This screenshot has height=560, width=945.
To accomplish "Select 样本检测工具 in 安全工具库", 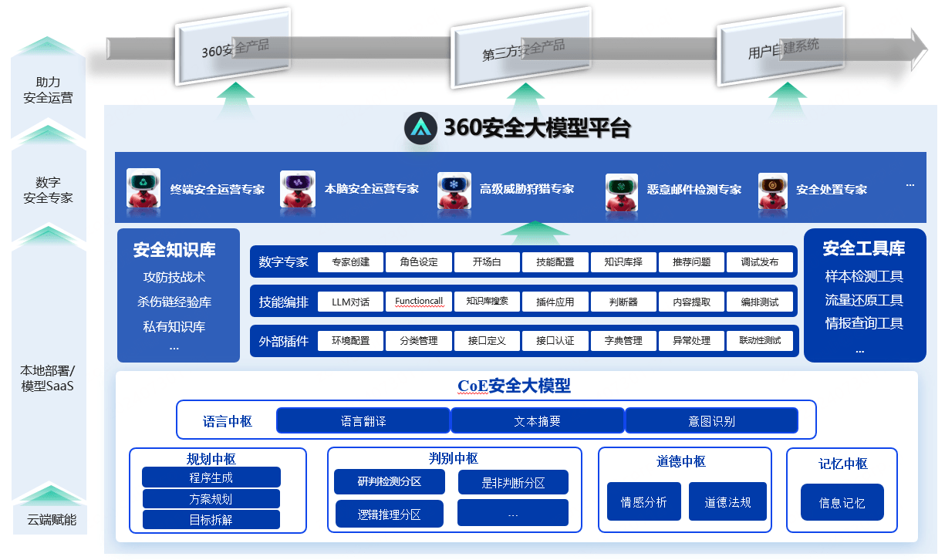I will 864,276.
